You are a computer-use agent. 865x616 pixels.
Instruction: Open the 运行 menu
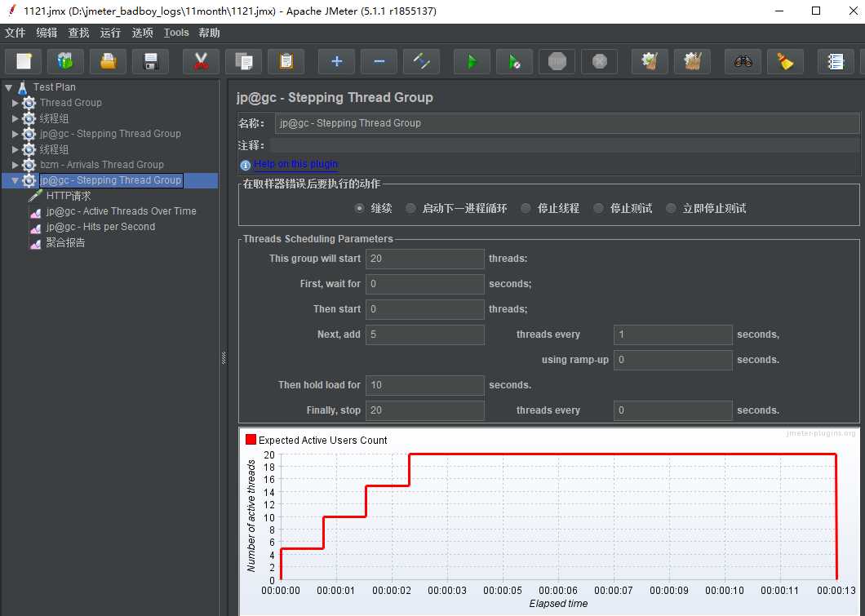pyautogui.click(x=110, y=33)
